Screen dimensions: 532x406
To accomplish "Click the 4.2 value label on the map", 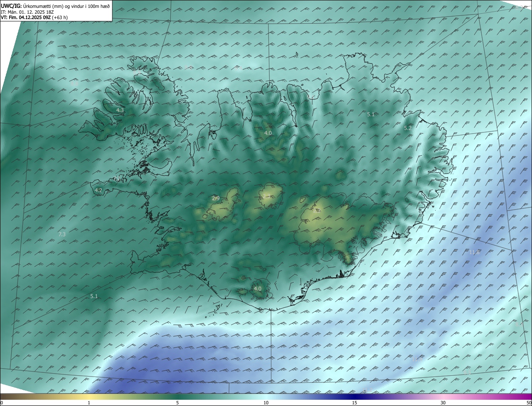I will coord(99,191).
